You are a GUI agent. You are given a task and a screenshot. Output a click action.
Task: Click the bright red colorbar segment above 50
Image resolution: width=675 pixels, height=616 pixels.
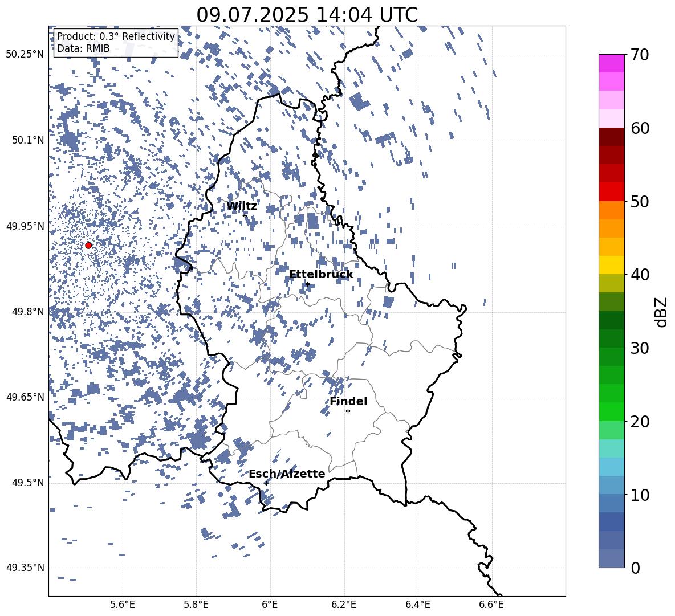(x=612, y=192)
